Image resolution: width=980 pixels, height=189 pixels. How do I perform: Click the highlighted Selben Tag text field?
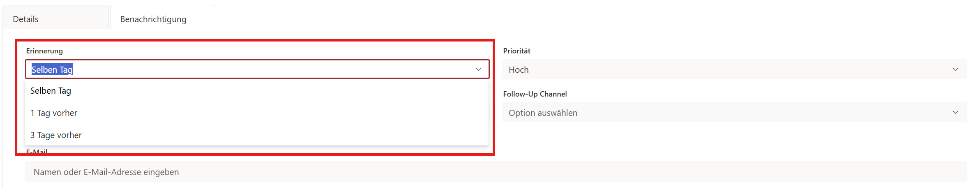point(52,69)
